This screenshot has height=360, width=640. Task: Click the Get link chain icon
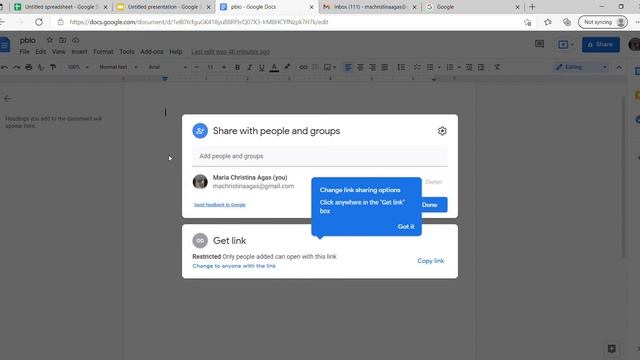200,240
